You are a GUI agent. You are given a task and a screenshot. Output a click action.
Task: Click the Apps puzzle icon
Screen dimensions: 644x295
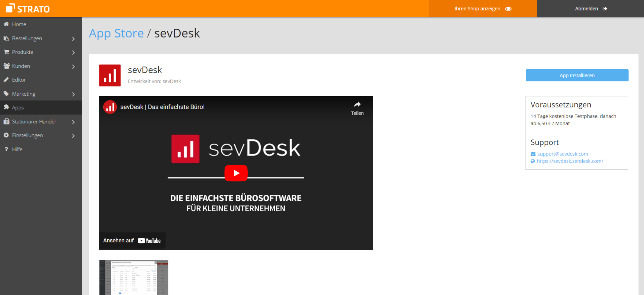[6, 107]
